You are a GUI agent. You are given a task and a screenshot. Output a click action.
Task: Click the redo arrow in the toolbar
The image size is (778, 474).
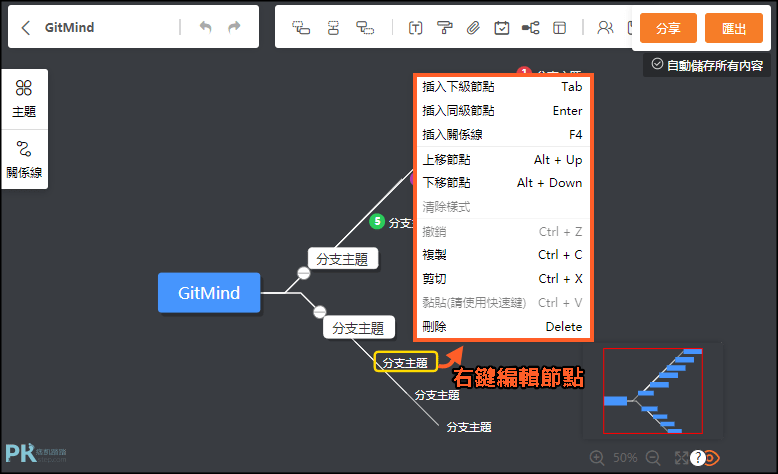(x=234, y=27)
